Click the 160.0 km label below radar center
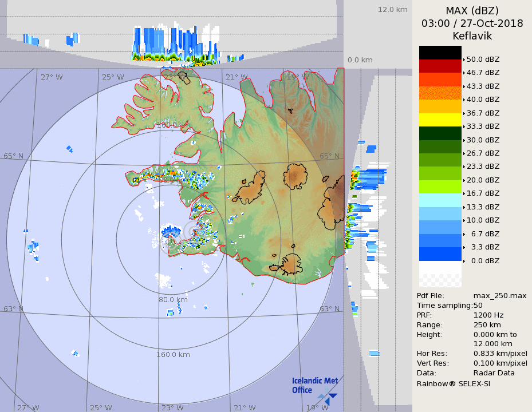The width and height of the screenshot is (532, 412). click(x=173, y=354)
